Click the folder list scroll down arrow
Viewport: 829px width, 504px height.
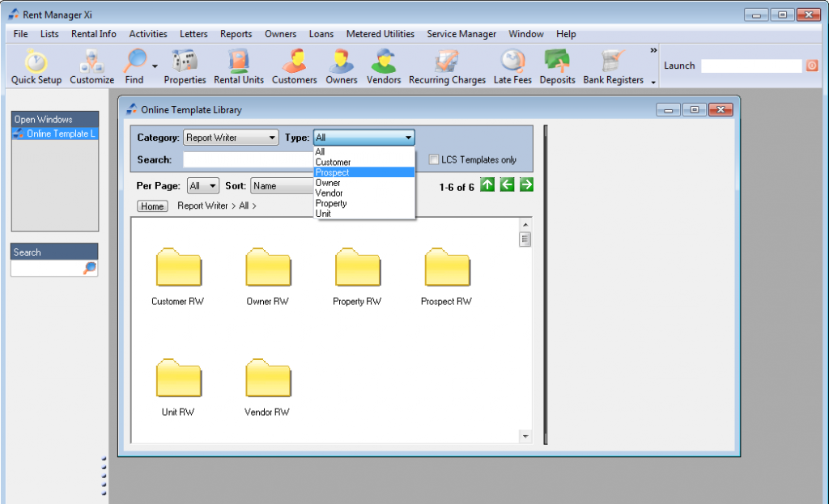pos(525,436)
